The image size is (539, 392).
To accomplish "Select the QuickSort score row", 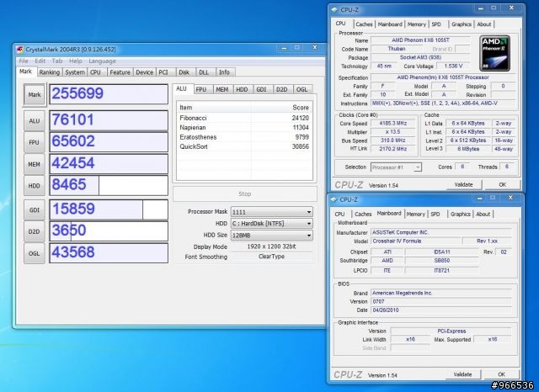I will (x=244, y=146).
